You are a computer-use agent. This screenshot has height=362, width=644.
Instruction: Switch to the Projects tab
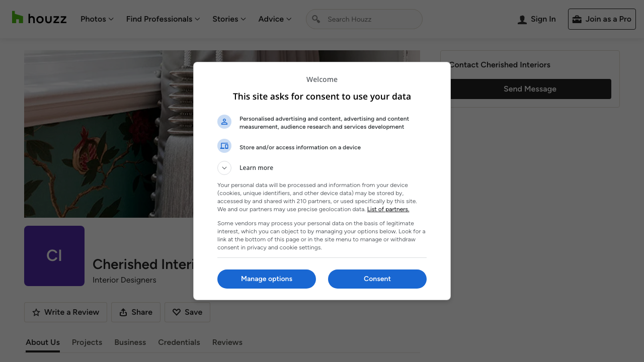pos(87,342)
